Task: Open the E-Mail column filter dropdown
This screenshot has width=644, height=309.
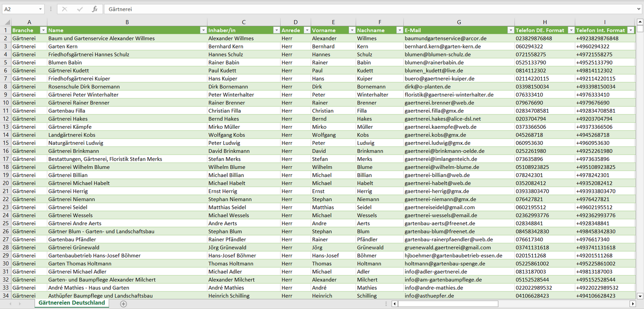Action: [x=510, y=30]
